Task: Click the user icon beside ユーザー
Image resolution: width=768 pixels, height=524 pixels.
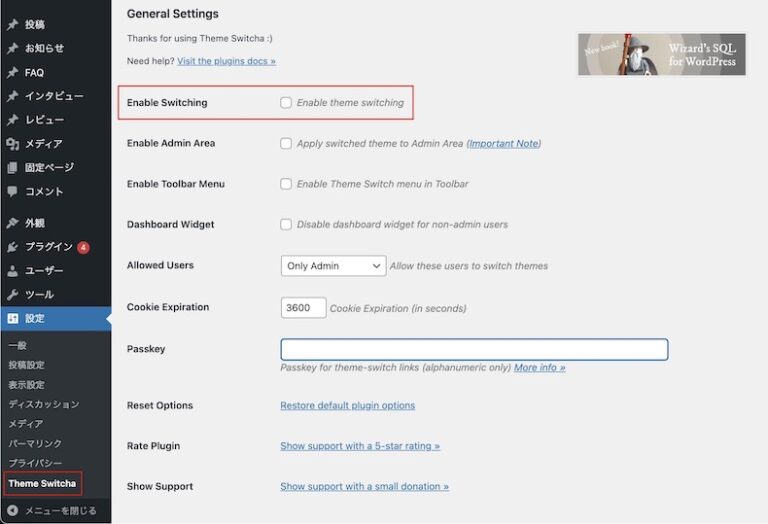Action: click(x=12, y=271)
